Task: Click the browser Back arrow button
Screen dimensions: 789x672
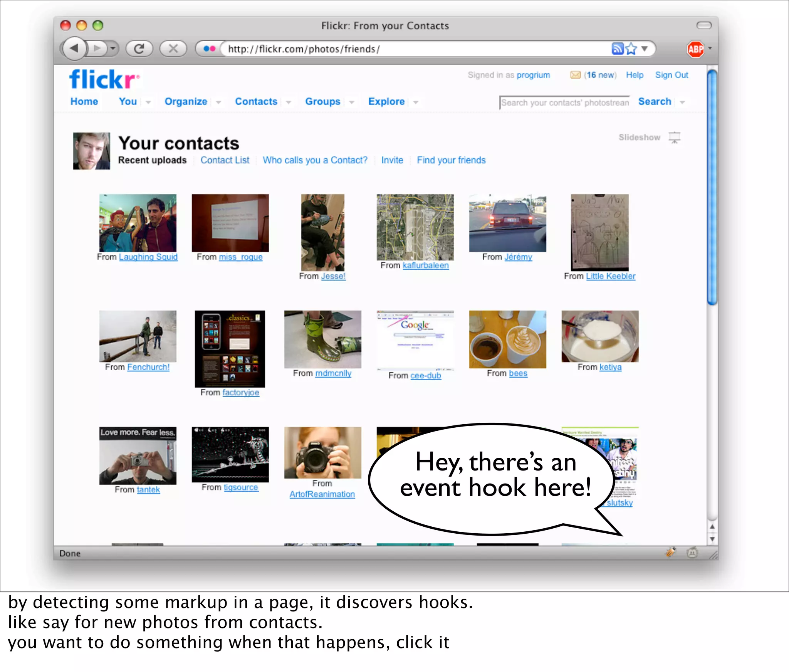Action: 74,49
